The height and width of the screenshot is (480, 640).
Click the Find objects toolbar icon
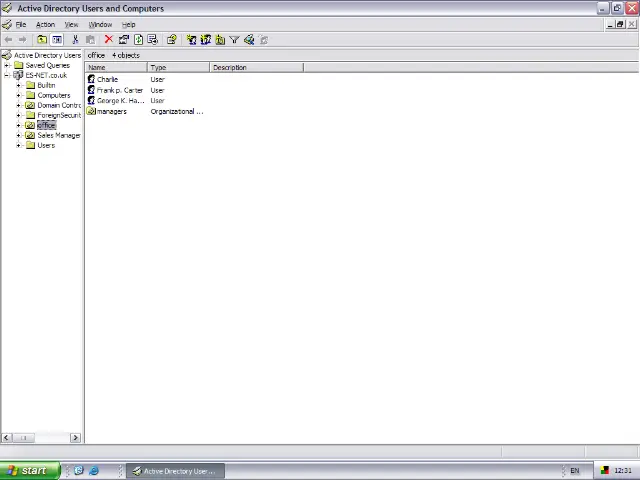click(249, 40)
